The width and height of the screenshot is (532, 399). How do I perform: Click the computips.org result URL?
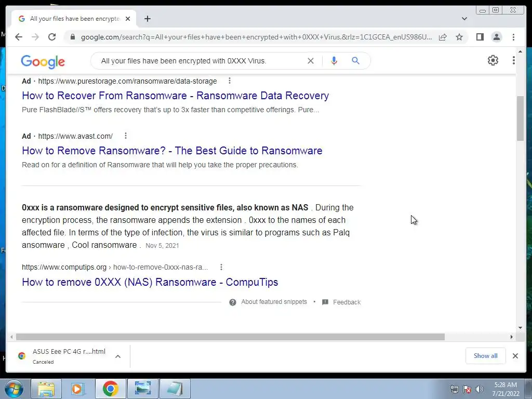coord(115,267)
